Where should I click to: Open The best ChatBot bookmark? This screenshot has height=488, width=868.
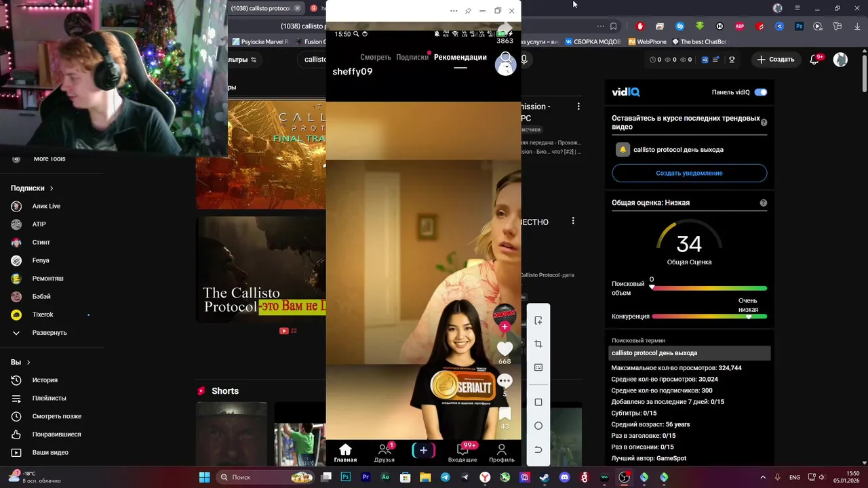click(x=699, y=42)
